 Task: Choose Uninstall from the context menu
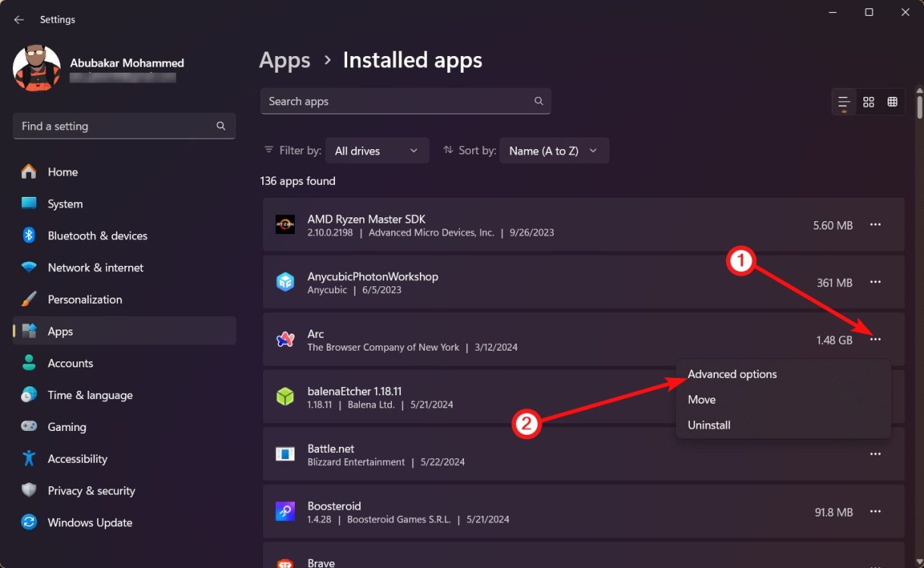pyautogui.click(x=709, y=425)
